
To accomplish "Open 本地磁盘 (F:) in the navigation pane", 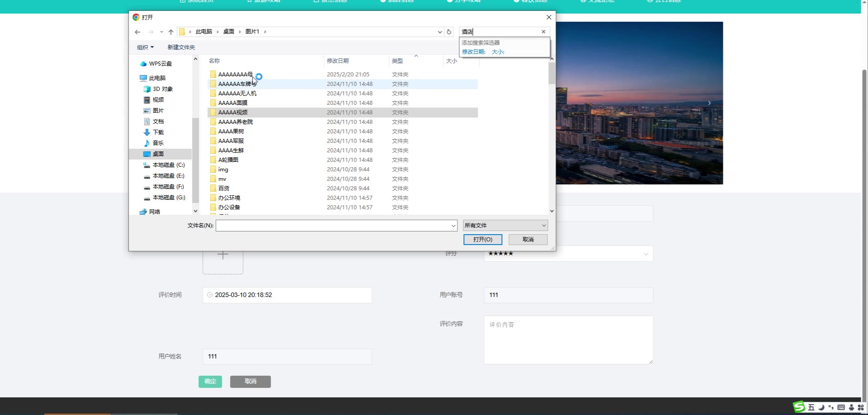I will click(x=168, y=187).
